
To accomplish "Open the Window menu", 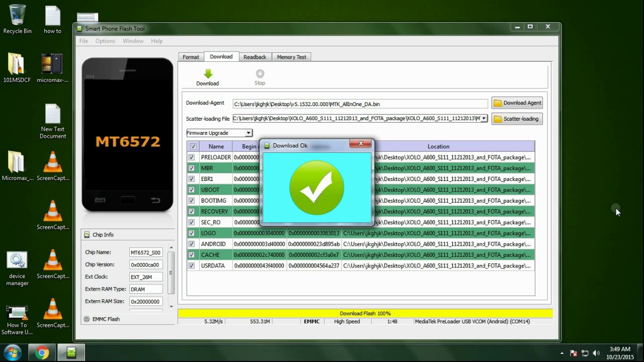I will (133, 41).
